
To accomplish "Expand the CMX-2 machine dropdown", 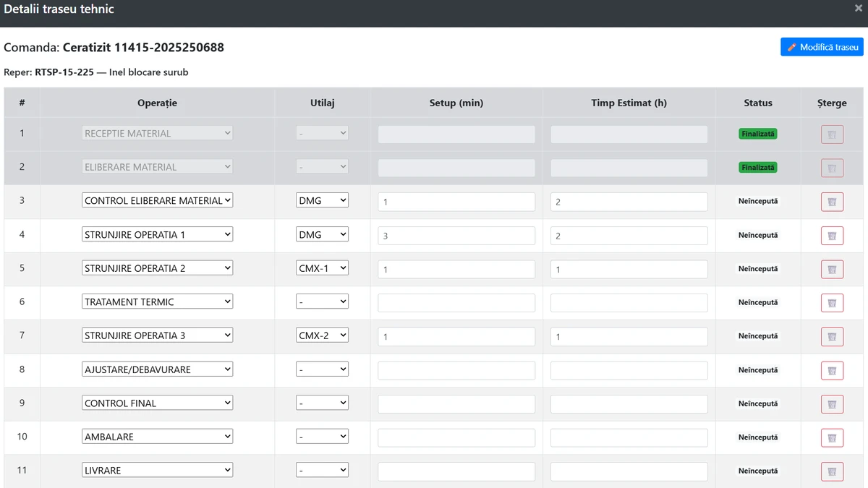I will click(x=322, y=335).
